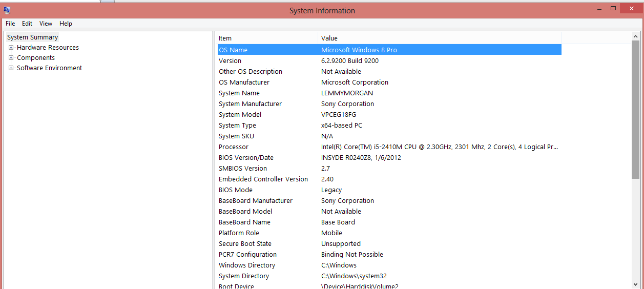Expand the Software Environment node
This screenshot has height=289, width=644.
(x=11, y=68)
